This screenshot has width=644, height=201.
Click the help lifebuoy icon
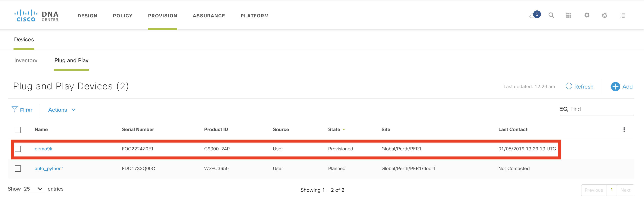pyautogui.click(x=604, y=15)
